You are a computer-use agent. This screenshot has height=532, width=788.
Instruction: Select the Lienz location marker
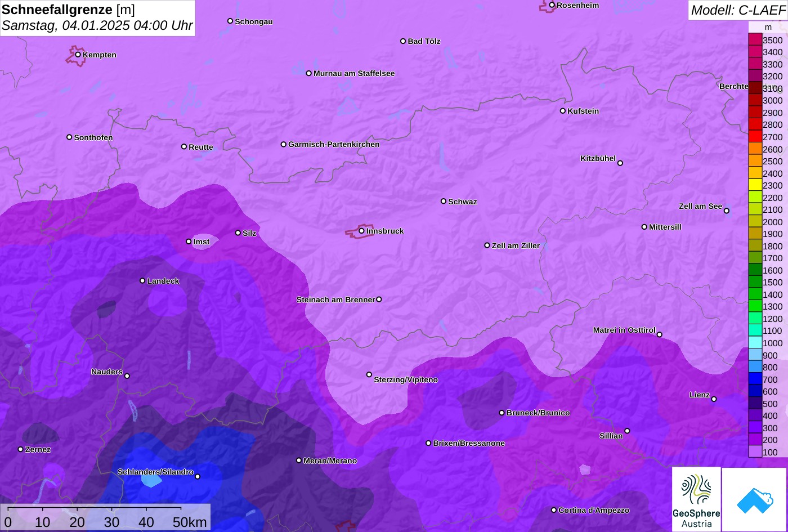coord(714,399)
